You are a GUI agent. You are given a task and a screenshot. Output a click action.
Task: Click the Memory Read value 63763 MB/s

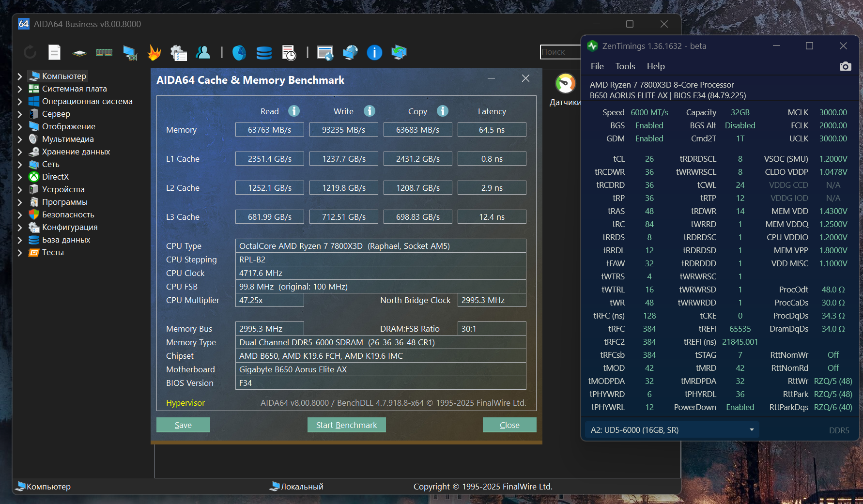coord(270,130)
